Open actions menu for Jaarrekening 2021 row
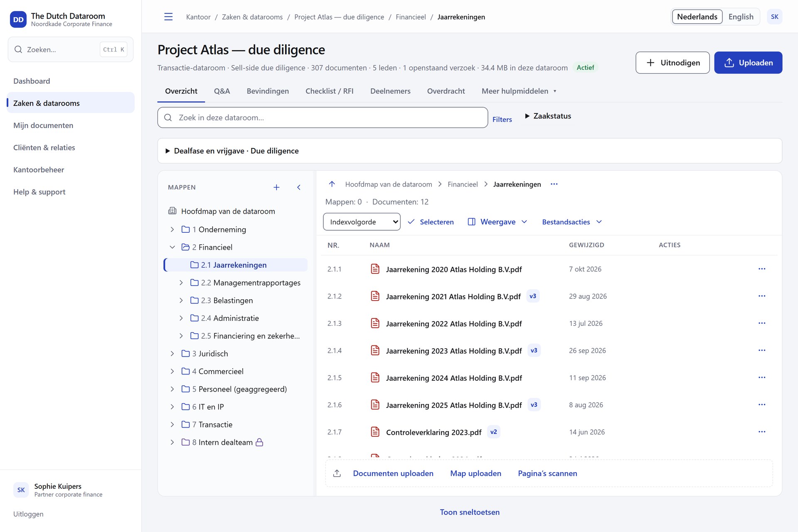This screenshot has width=798, height=532. (x=762, y=296)
